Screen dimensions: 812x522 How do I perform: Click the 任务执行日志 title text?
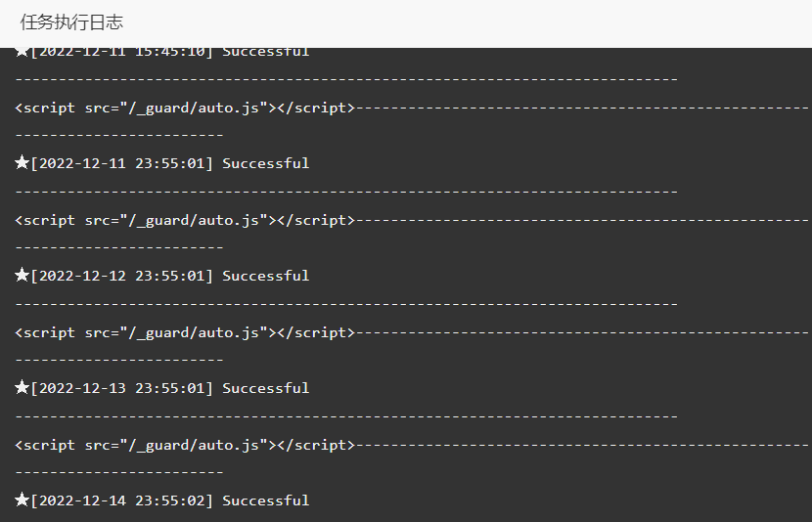coord(71,22)
